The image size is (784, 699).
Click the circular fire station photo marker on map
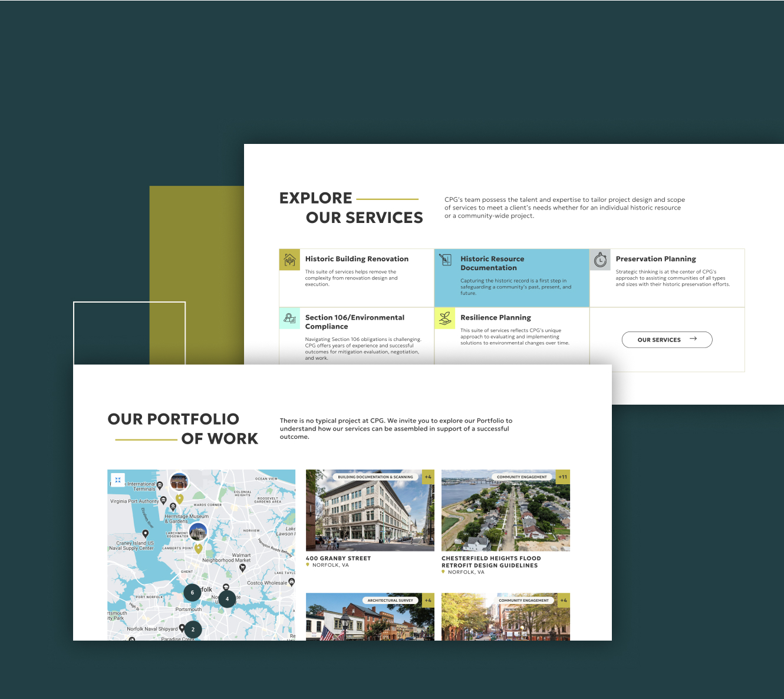(179, 482)
